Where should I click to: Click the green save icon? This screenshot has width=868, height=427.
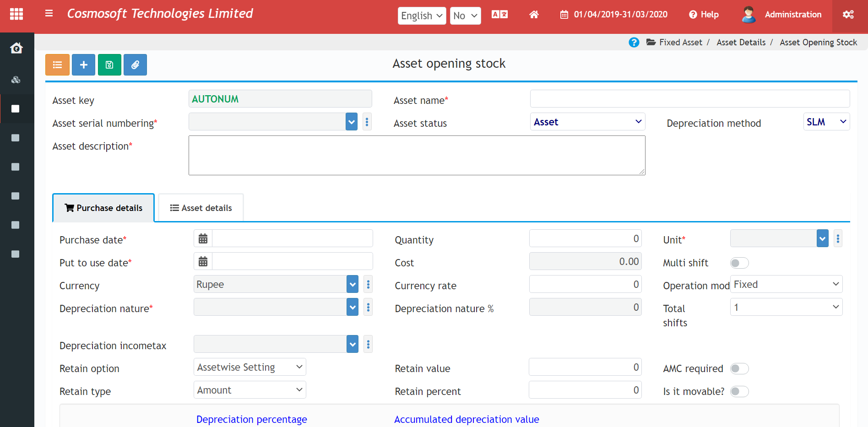pyautogui.click(x=109, y=65)
